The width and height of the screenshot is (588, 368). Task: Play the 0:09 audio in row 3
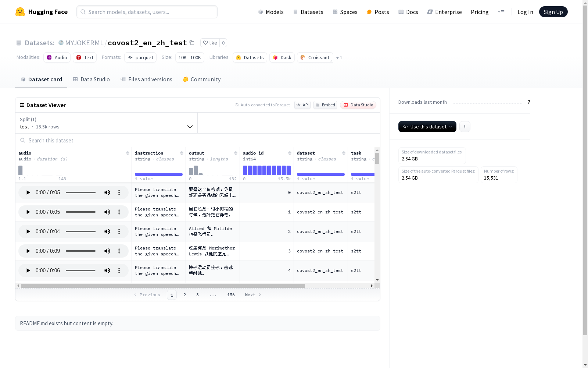click(28, 251)
